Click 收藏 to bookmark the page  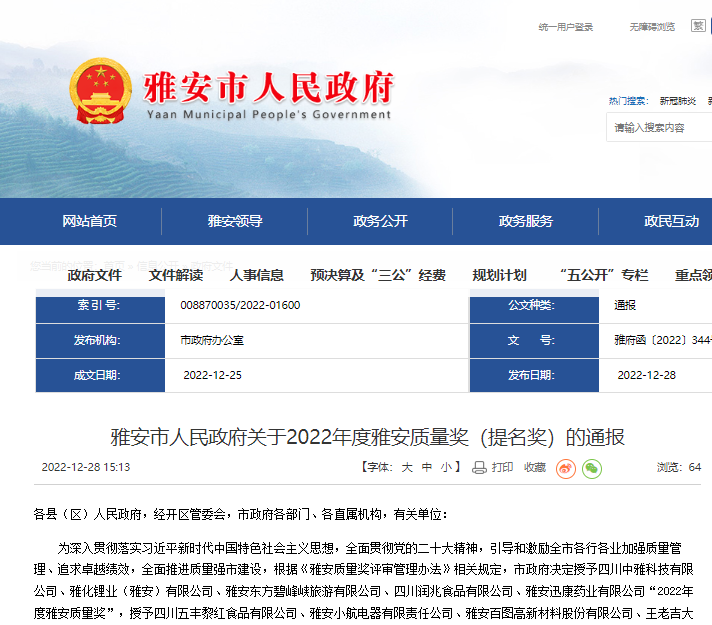(535, 467)
